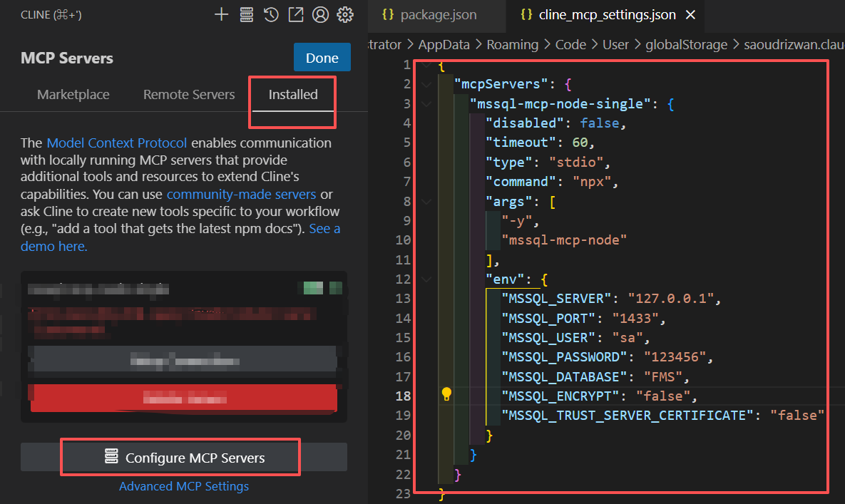Click the Done button

coord(322,58)
